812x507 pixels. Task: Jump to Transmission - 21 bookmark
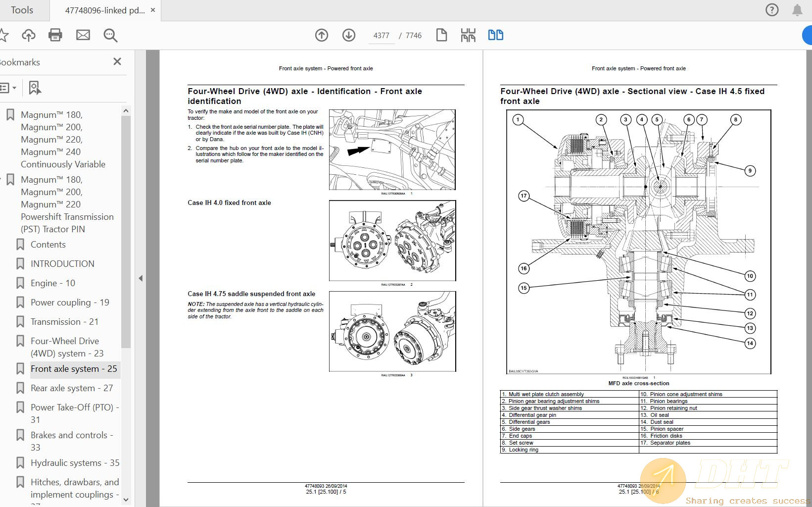coord(64,322)
